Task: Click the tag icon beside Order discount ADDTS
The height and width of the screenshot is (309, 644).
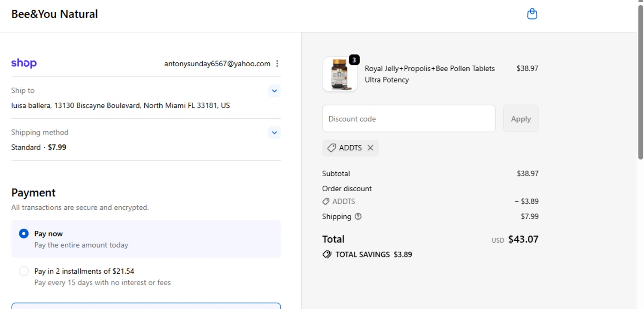Action: pyautogui.click(x=326, y=202)
